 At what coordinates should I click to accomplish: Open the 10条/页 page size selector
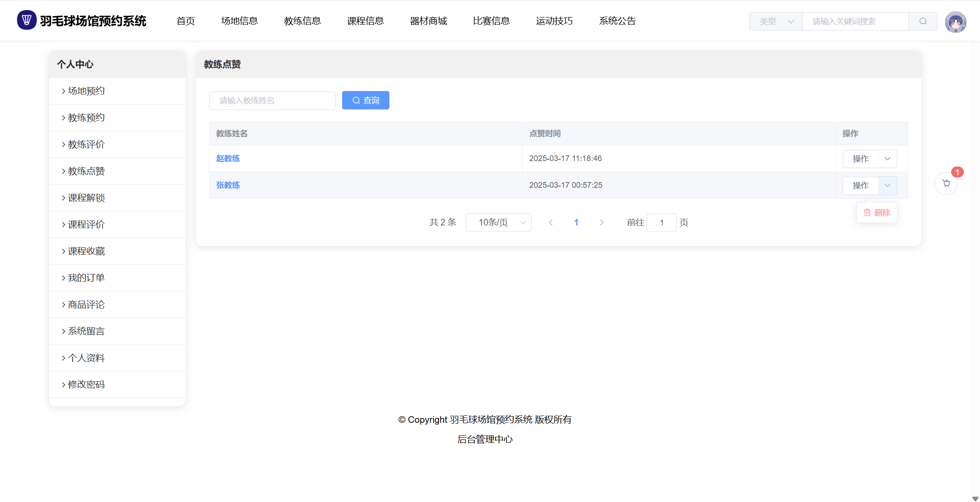[x=498, y=222]
